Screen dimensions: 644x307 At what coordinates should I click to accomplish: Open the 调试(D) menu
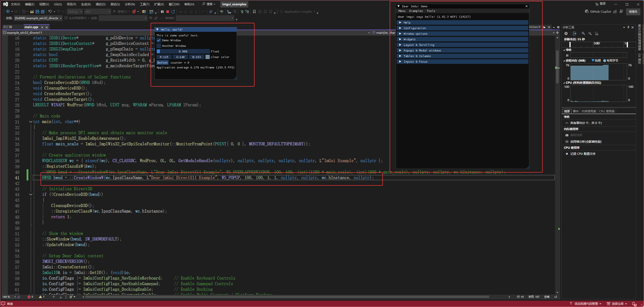pyautogui.click(x=101, y=4)
